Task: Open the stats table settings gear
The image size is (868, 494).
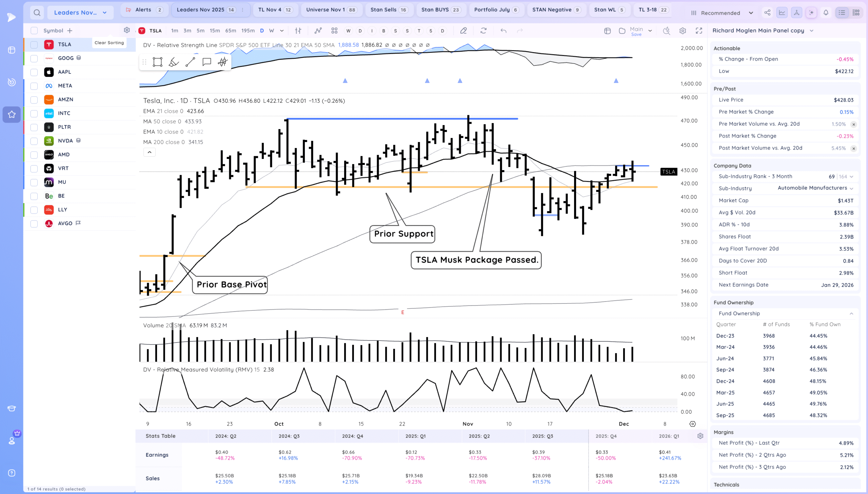Action: click(700, 436)
